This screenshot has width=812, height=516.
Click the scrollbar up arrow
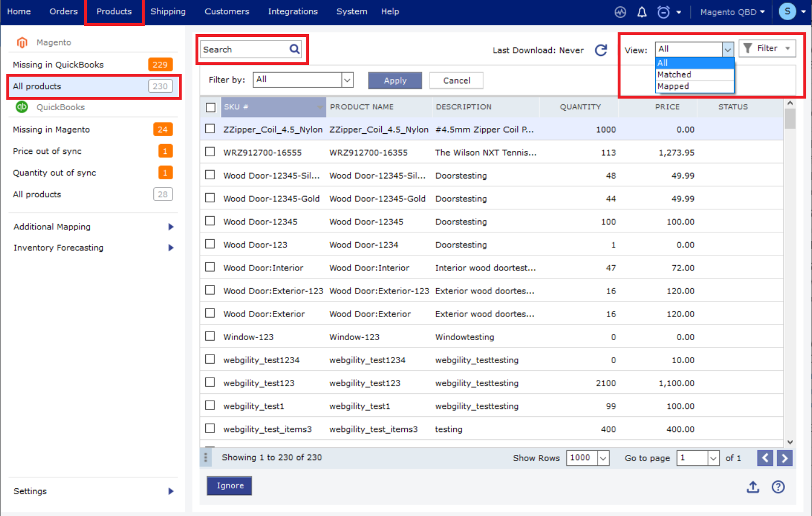click(x=790, y=103)
